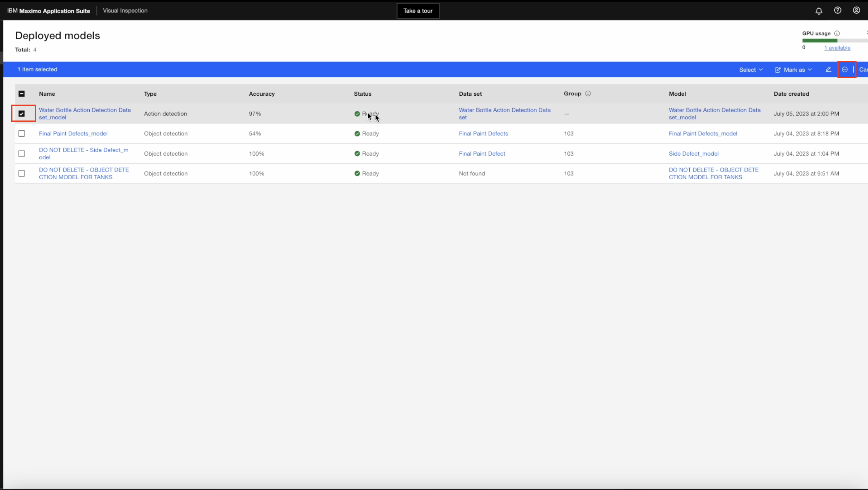The height and width of the screenshot is (490, 868).
Task: Click green Ready status icon for Final Paint Defects_model
Action: click(357, 134)
